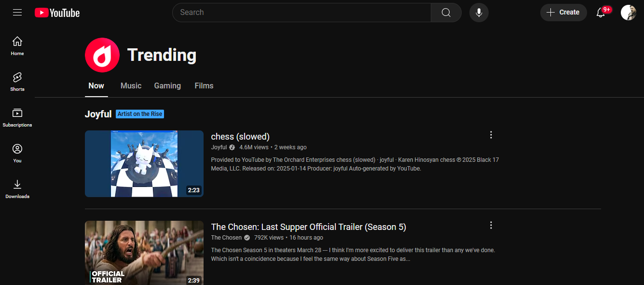Open more options for chess (slowed)
Viewport: 644px width, 285px height.
[x=491, y=135]
